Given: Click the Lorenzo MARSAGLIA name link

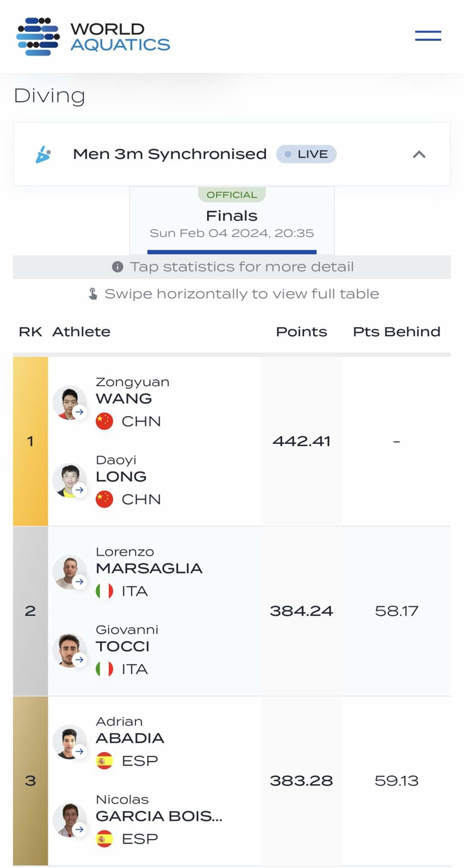Looking at the screenshot, I should (149, 569).
